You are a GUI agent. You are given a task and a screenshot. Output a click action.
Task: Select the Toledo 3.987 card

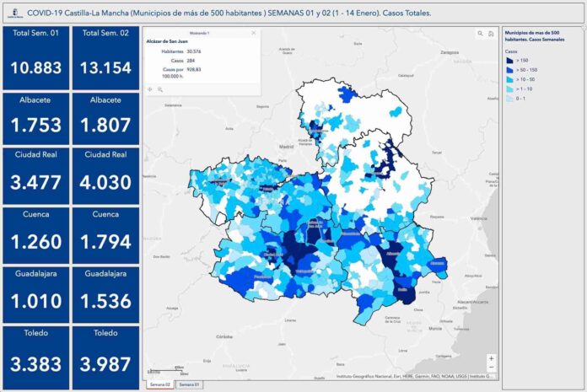[105, 354]
